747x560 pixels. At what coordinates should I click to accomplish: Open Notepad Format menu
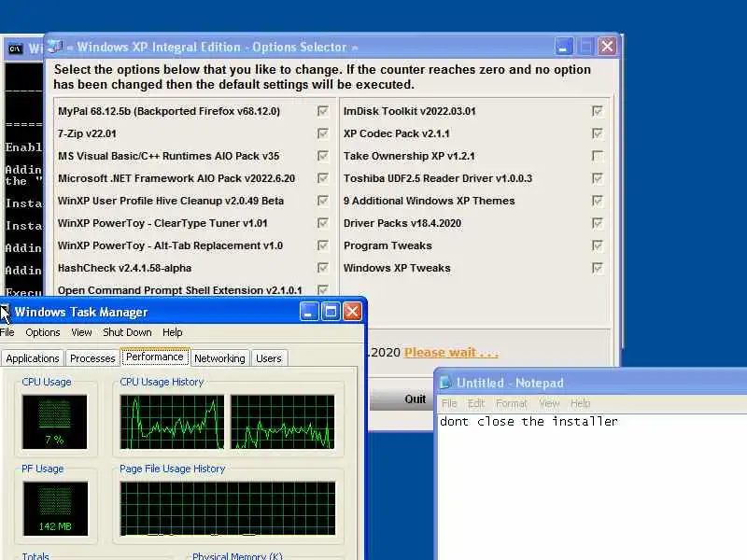512,403
